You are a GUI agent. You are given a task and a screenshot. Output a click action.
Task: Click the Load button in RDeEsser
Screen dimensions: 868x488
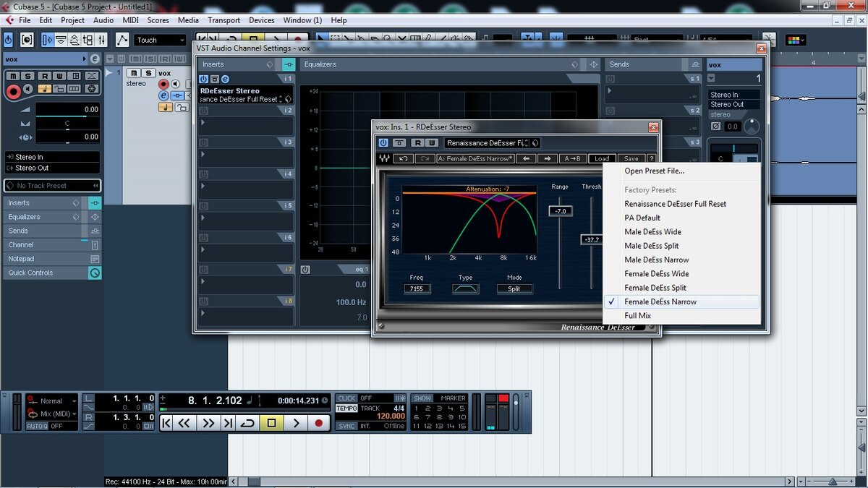[x=602, y=158]
